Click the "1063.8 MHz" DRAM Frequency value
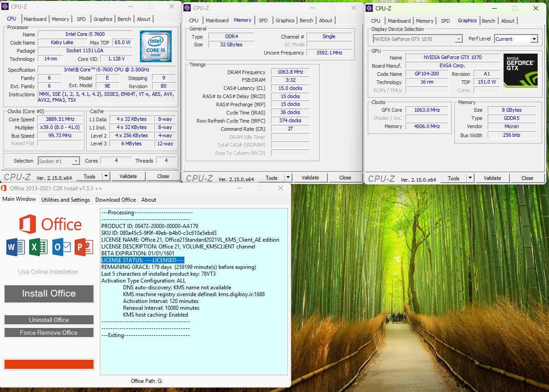The image size is (549, 392). (x=290, y=72)
